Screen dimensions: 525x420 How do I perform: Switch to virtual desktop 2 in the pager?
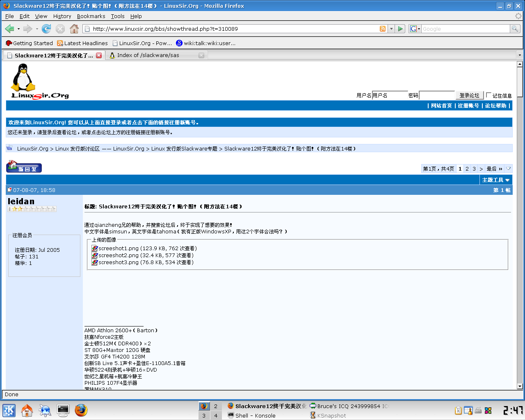point(216,406)
